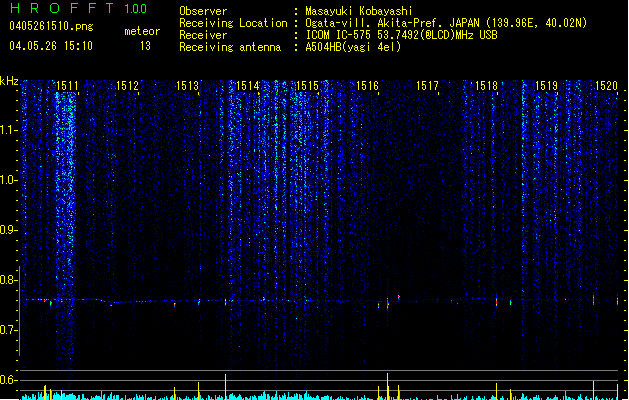Click the 1513 time marker
629x400 pixels.
click(x=187, y=85)
